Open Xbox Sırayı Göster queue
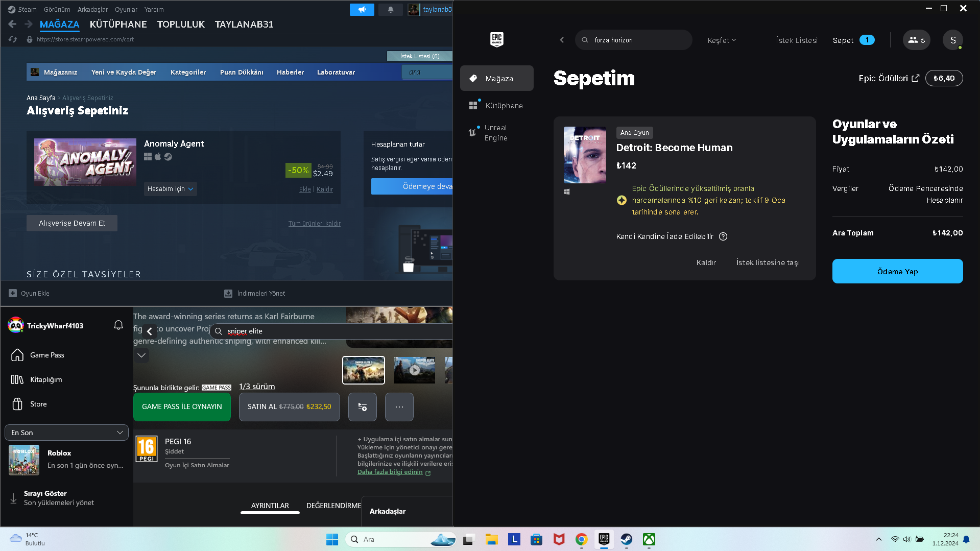This screenshot has height=551, width=980. (x=59, y=498)
